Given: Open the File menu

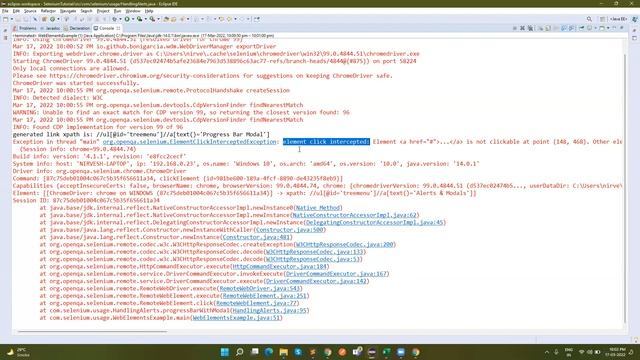Looking at the screenshot, I should pyautogui.click(x=5, y=11).
